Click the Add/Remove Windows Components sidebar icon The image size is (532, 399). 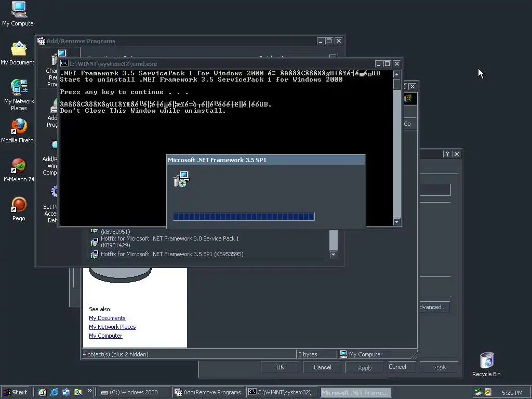pos(54,144)
